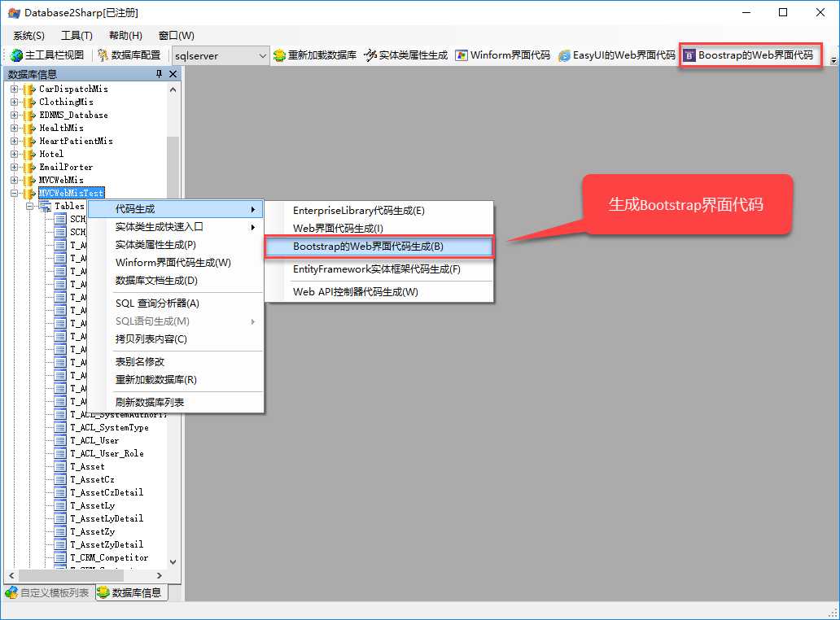Choose 重新加载数据库(R) context menu item
The width and height of the screenshot is (840, 620).
click(176, 380)
